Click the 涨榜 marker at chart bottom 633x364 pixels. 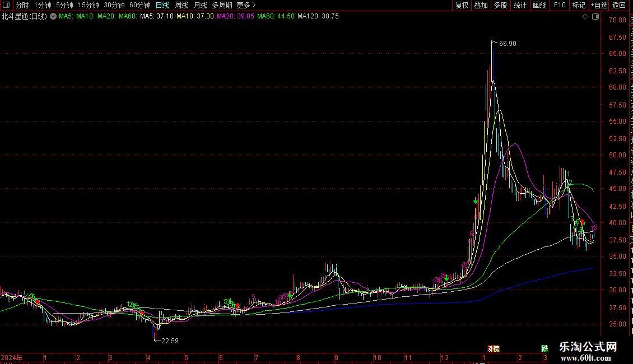coord(494,349)
